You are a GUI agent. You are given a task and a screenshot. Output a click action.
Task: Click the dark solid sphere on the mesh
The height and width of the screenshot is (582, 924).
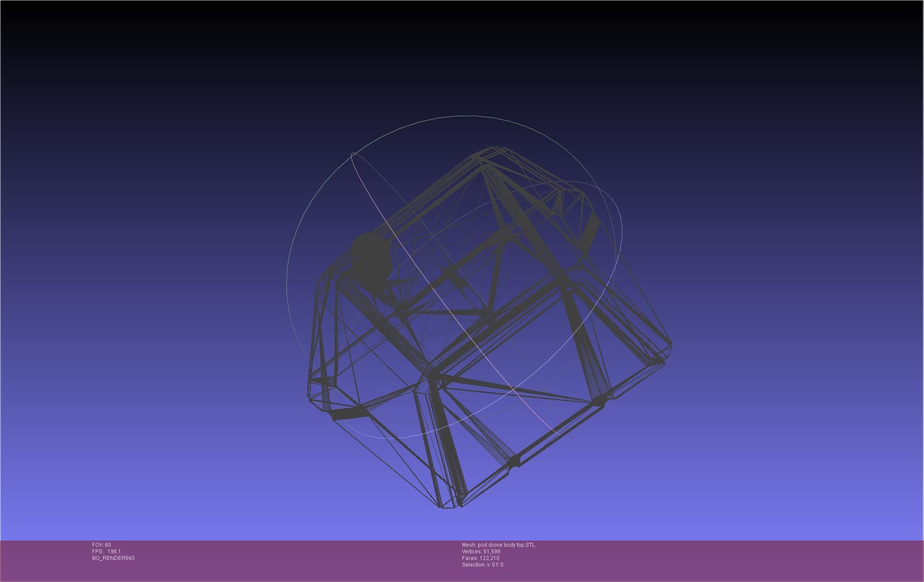click(x=371, y=257)
